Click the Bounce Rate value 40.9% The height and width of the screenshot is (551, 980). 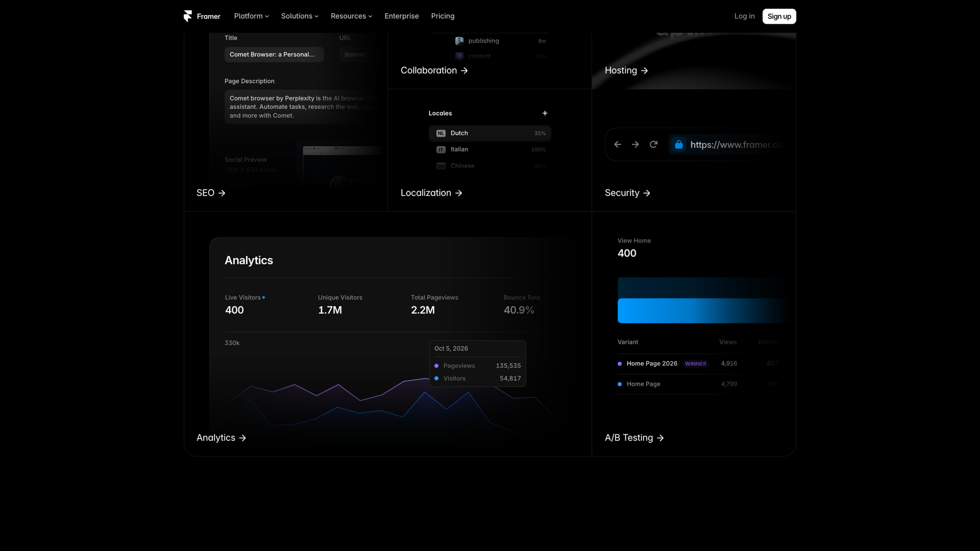[x=519, y=310]
